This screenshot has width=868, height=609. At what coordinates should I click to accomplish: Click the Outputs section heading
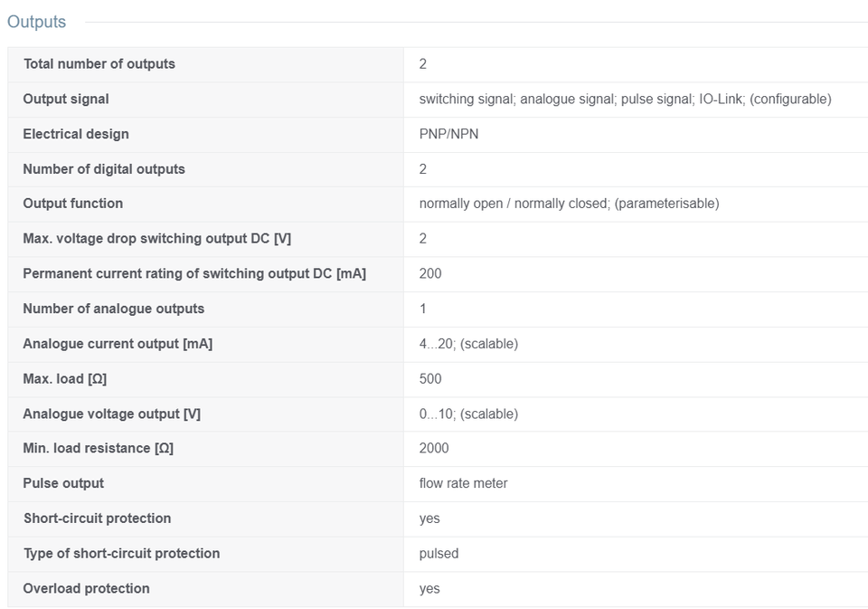(36, 22)
